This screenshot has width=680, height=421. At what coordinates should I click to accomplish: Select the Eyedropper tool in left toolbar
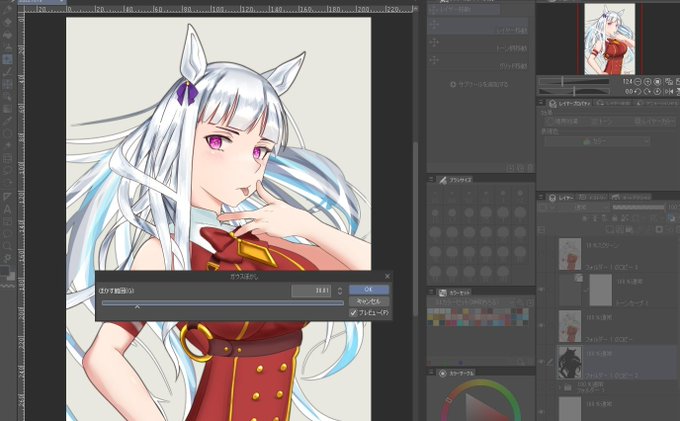(7, 121)
